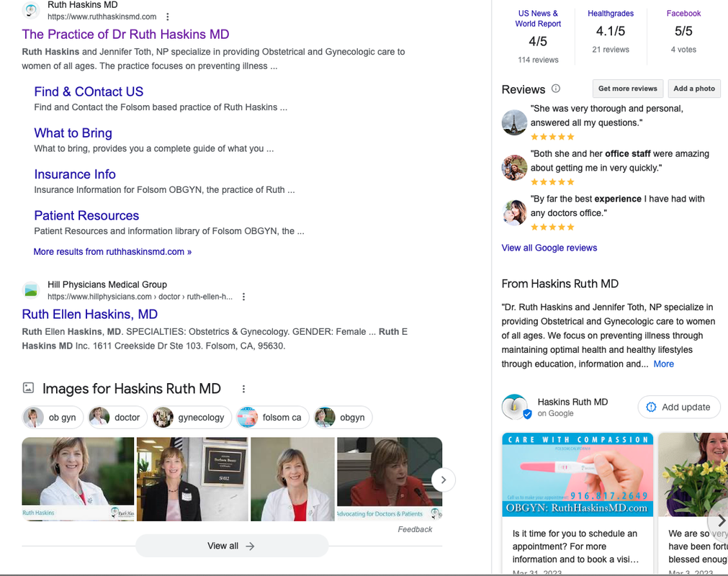Open the Insurance Info sitelink
The width and height of the screenshot is (728, 576).
pyautogui.click(x=75, y=174)
